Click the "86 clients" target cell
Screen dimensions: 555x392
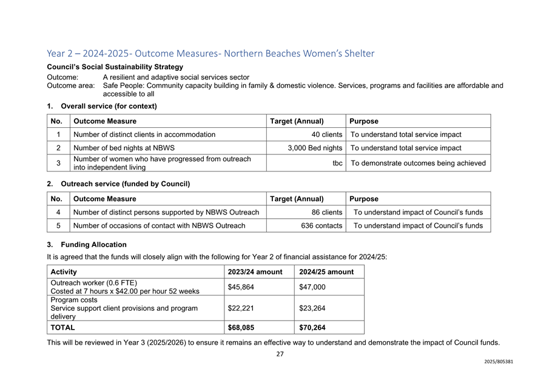pyautogui.click(x=327, y=212)
